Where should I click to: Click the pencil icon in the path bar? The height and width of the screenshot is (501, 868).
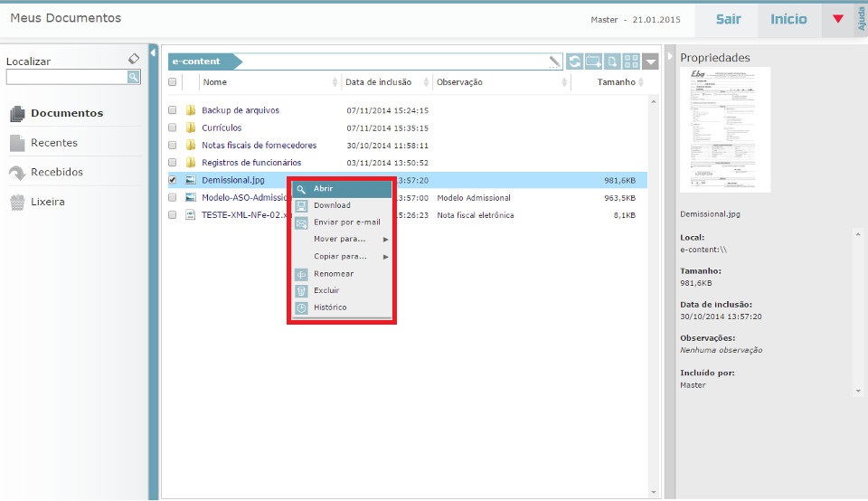click(554, 61)
